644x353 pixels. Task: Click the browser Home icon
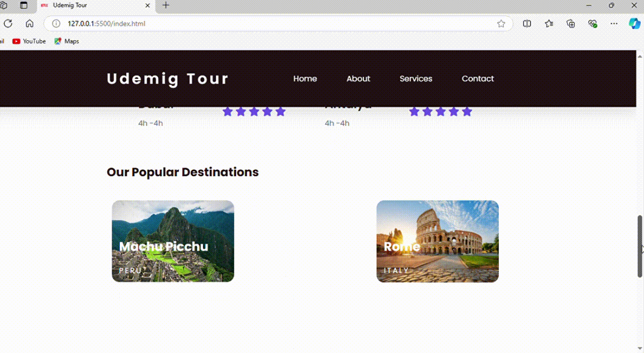pos(30,23)
